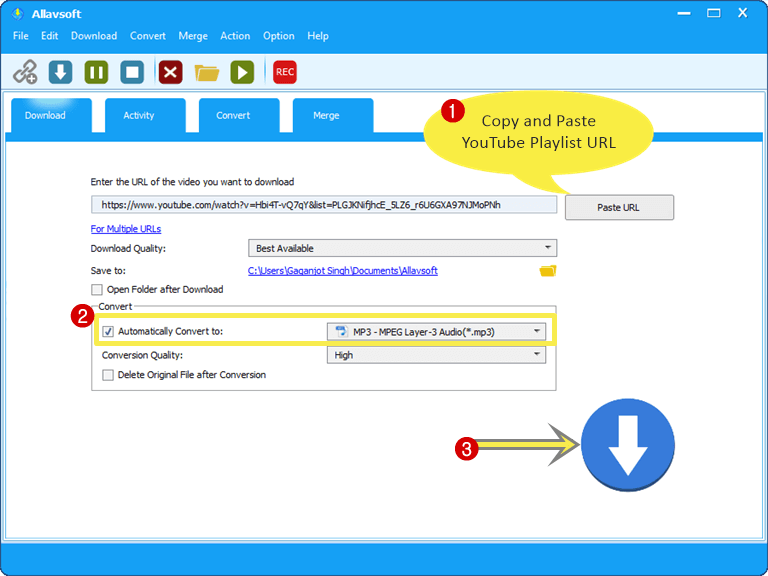Maximize the Allavsoft window
The height and width of the screenshot is (576, 768).
[714, 13]
